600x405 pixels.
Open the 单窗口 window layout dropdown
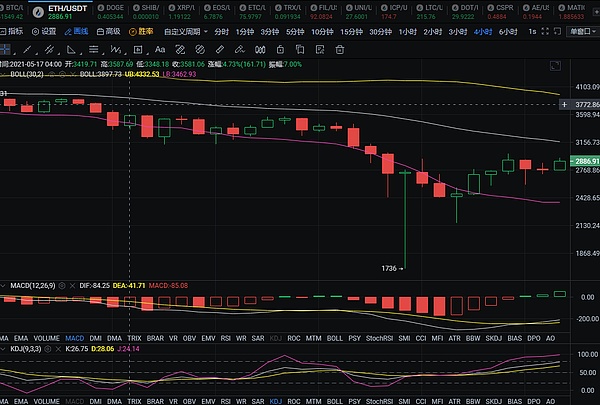pyautogui.click(x=579, y=31)
